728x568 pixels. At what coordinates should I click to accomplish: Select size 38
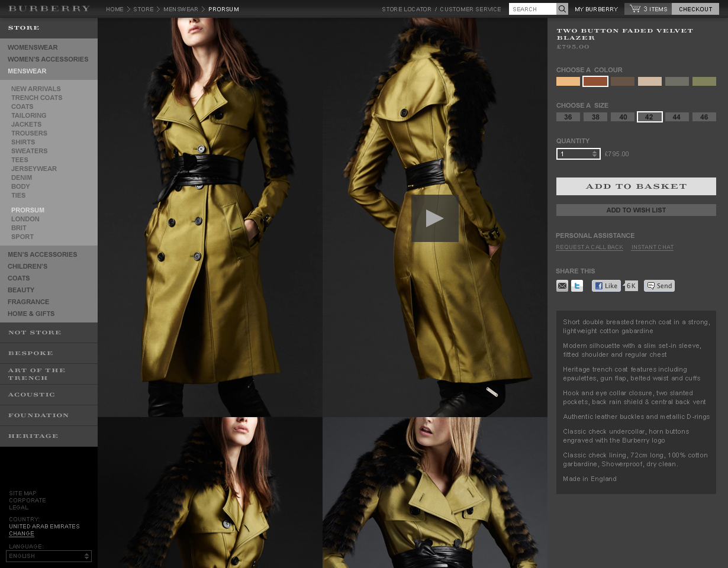595,117
